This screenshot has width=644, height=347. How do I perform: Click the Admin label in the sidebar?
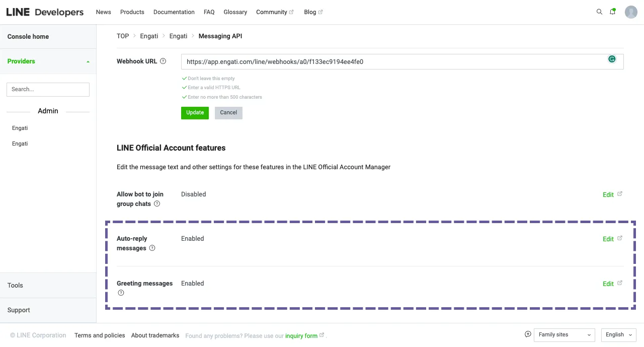click(48, 111)
